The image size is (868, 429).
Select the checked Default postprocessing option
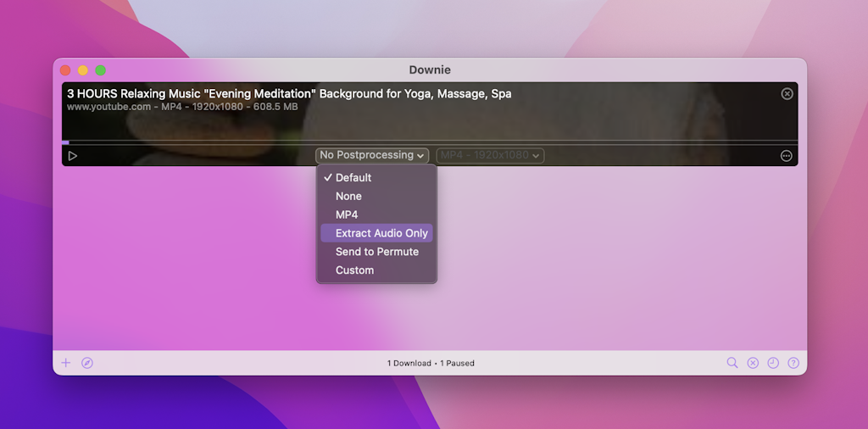coord(353,177)
